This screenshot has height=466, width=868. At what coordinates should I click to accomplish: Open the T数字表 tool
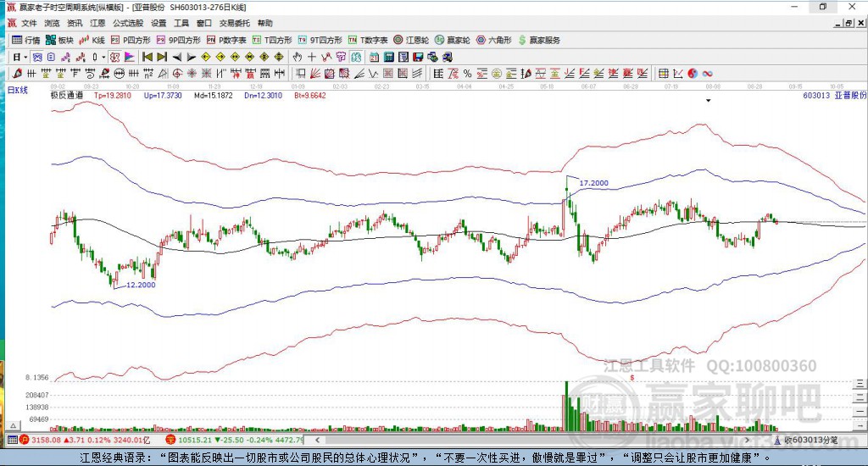click(368, 41)
